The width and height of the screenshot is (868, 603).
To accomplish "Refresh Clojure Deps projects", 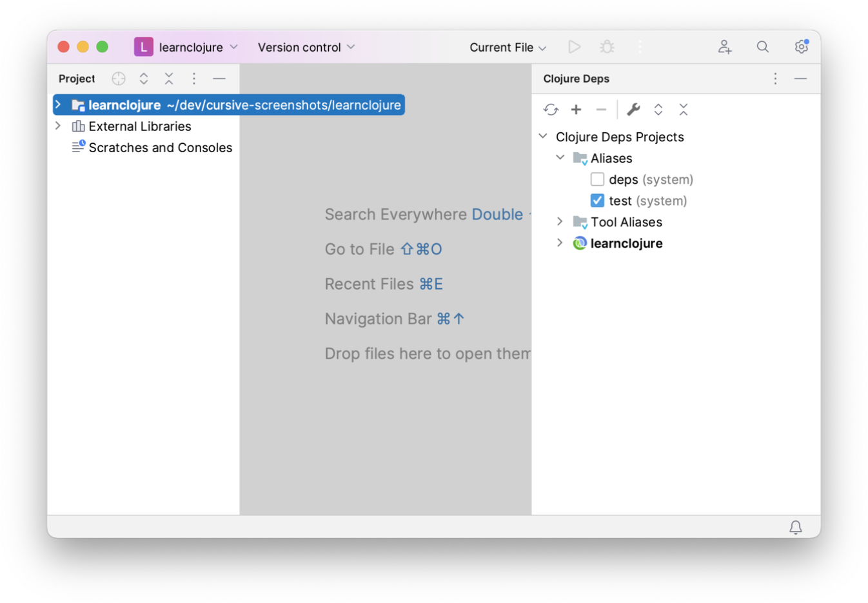I will click(551, 110).
